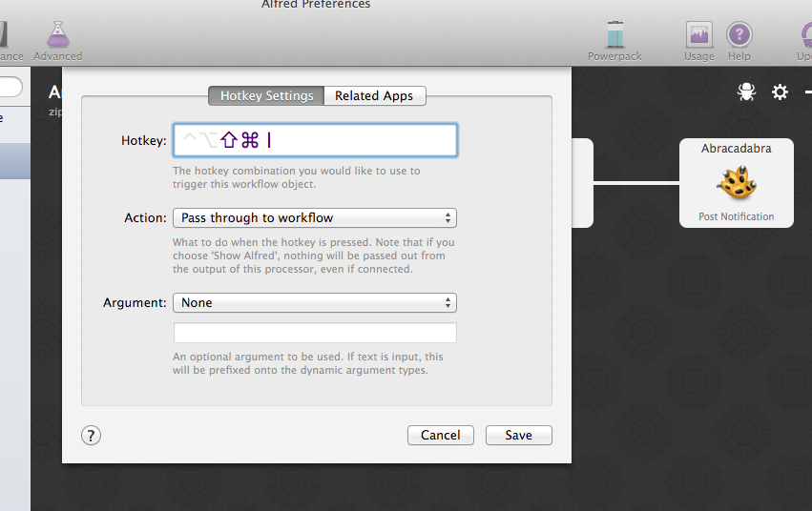Click the Save button

point(519,435)
